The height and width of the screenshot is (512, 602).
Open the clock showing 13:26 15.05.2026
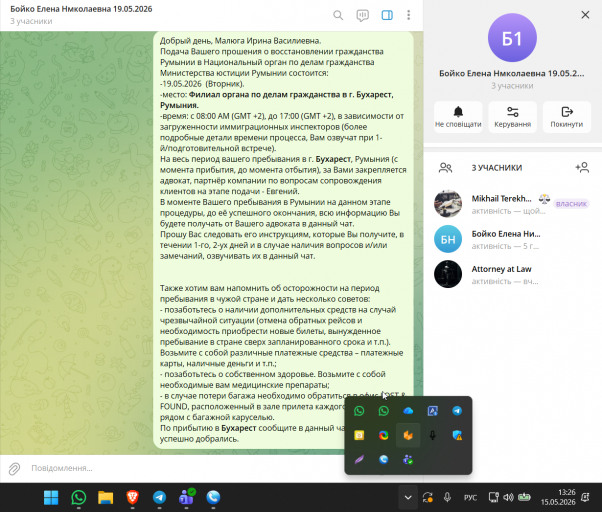click(x=558, y=497)
